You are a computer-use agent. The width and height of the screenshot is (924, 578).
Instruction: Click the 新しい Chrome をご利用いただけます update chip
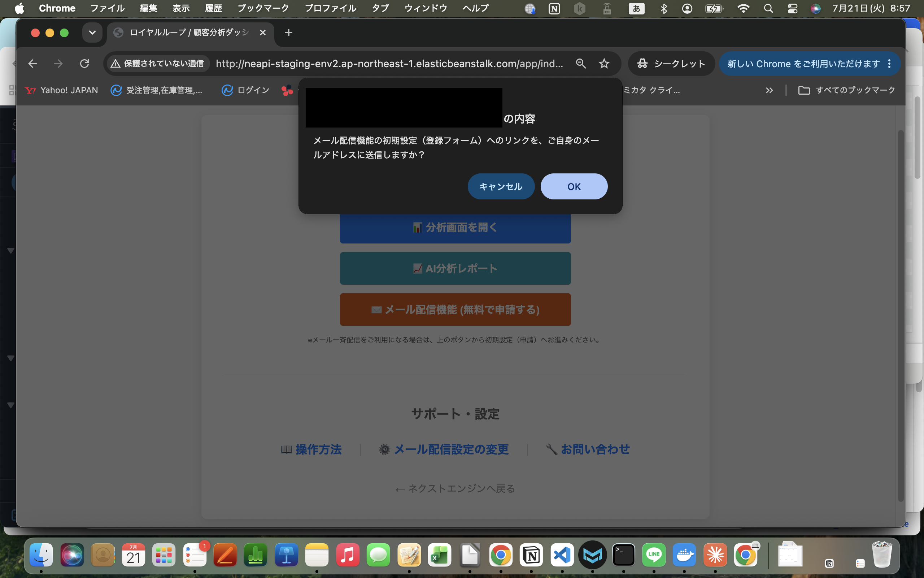click(x=804, y=64)
